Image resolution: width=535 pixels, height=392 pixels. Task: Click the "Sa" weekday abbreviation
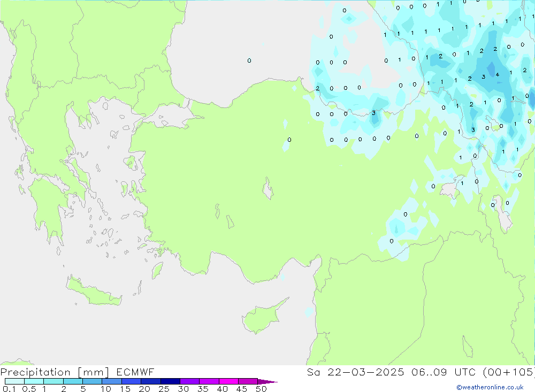point(313,372)
